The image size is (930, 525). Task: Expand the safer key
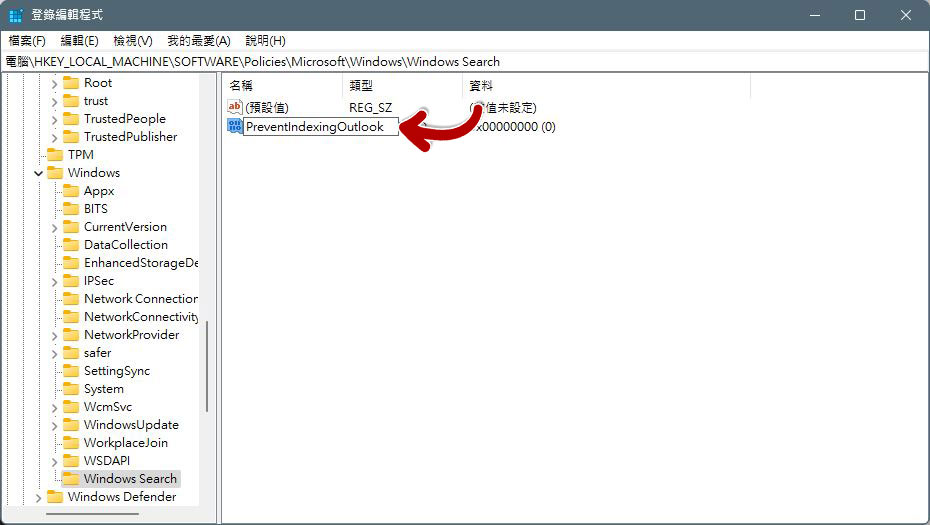[x=54, y=354]
